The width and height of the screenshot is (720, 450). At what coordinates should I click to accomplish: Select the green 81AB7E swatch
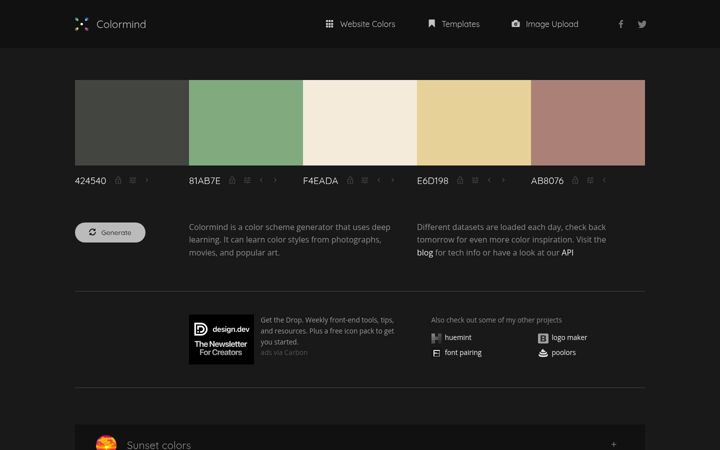246,123
